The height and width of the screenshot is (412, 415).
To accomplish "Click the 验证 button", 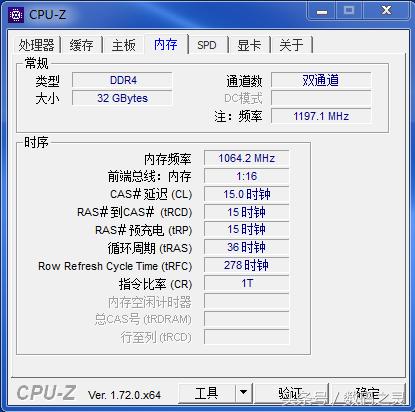I will coord(291,393).
